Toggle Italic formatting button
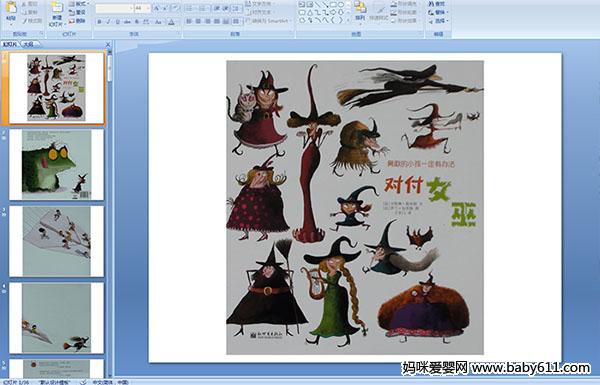The width and height of the screenshot is (600, 385). tap(108, 22)
